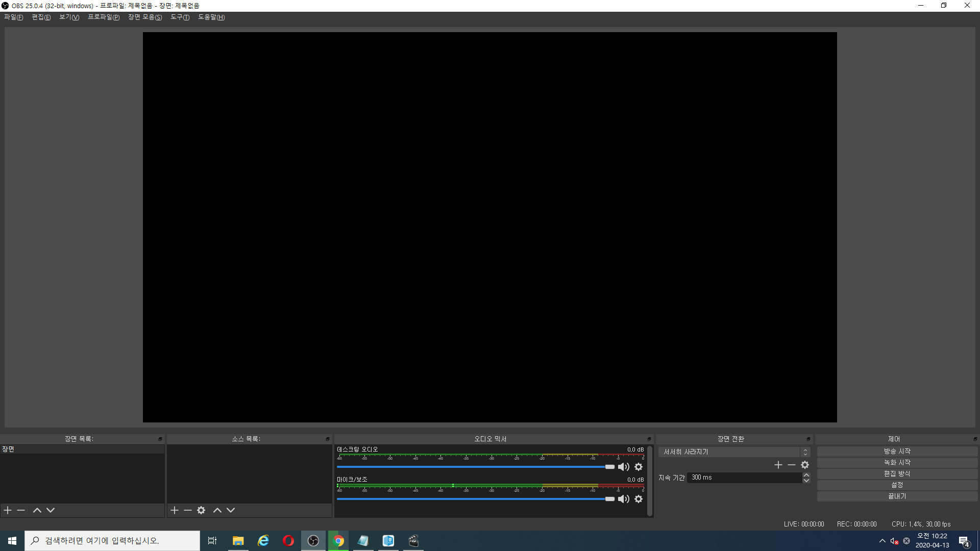The height and width of the screenshot is (551, 980).
Task: Mute 마이크/보조 speaker toggle
Action: [623, 499]
